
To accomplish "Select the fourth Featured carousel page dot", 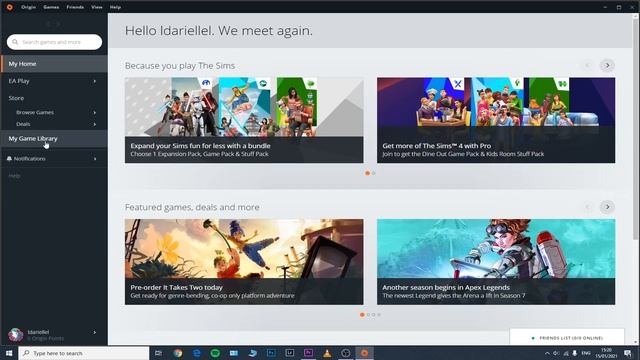I will pyautogui.click(x=379, y=315).
